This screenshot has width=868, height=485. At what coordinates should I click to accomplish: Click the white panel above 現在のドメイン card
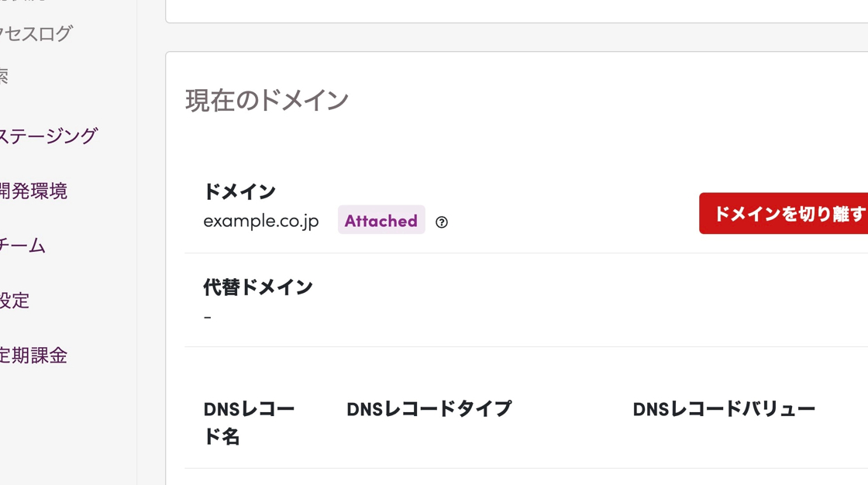point(516,11)
